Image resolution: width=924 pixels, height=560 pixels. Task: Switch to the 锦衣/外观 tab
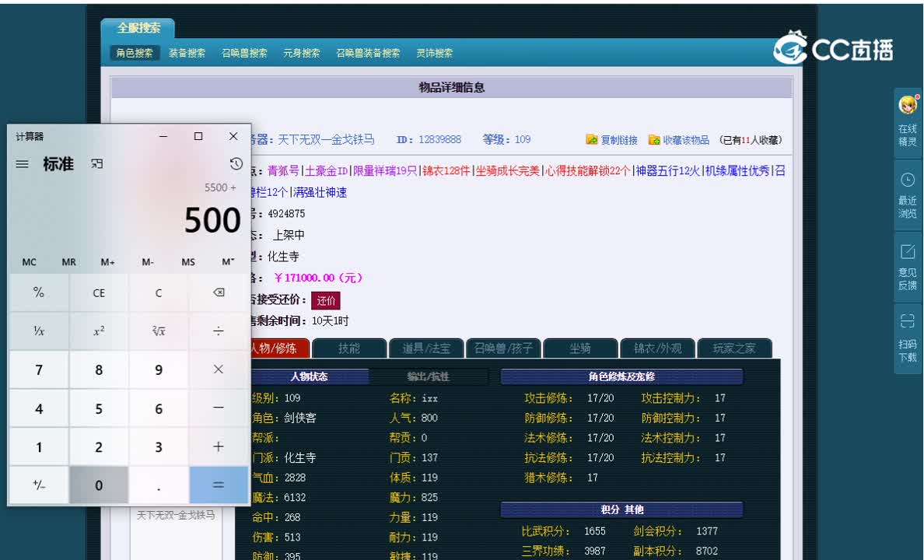(658, 348)
